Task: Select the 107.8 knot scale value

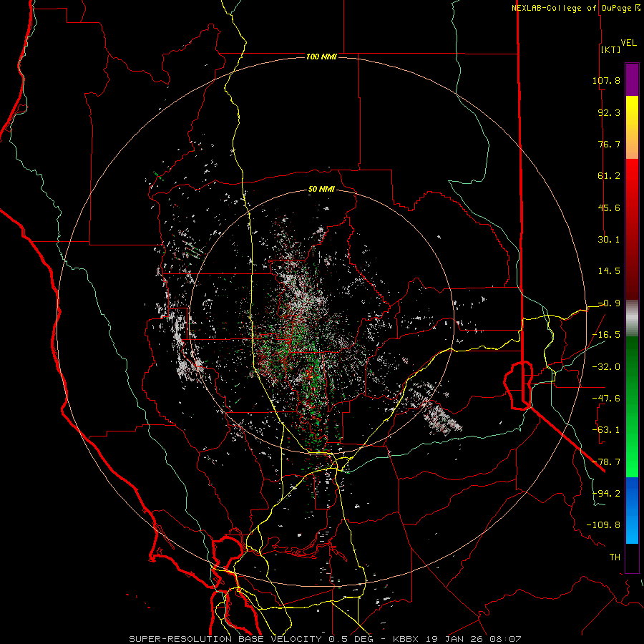Action: coord(606,80)
